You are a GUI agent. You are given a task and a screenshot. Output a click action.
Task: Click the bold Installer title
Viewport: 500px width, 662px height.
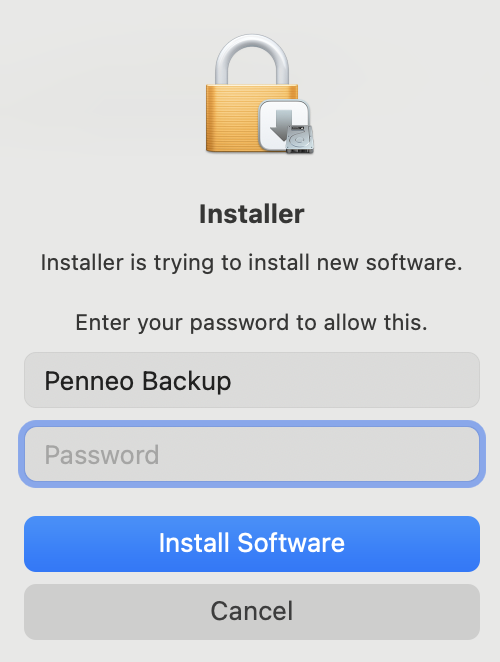[x=252, y=214]
